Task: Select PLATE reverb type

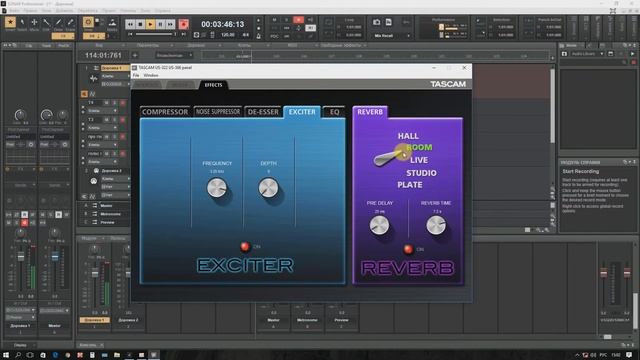Action: (x=410, y=185)
